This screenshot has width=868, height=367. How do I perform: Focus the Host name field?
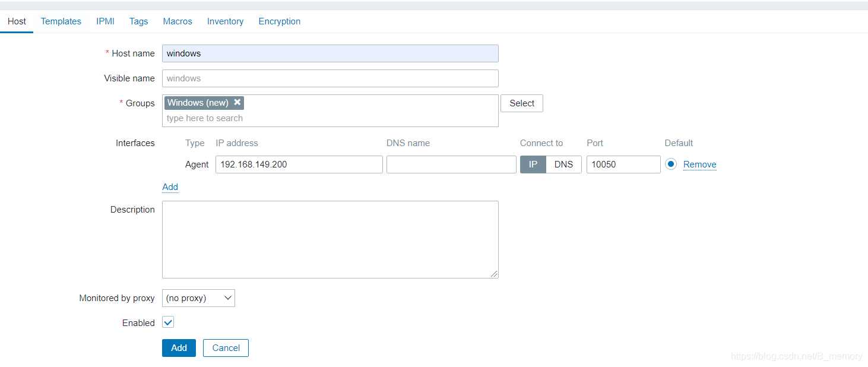330,53
